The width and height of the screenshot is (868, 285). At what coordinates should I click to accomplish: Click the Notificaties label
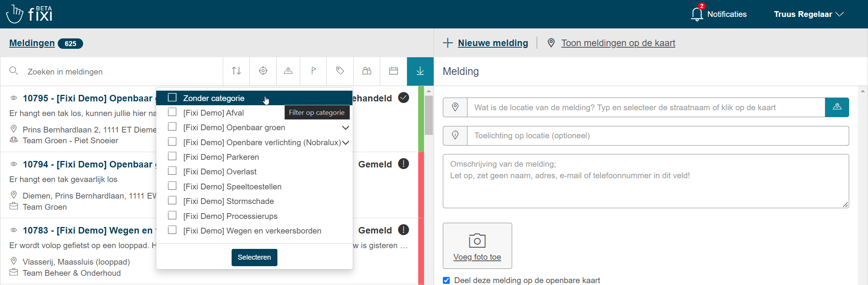(727, 14)
